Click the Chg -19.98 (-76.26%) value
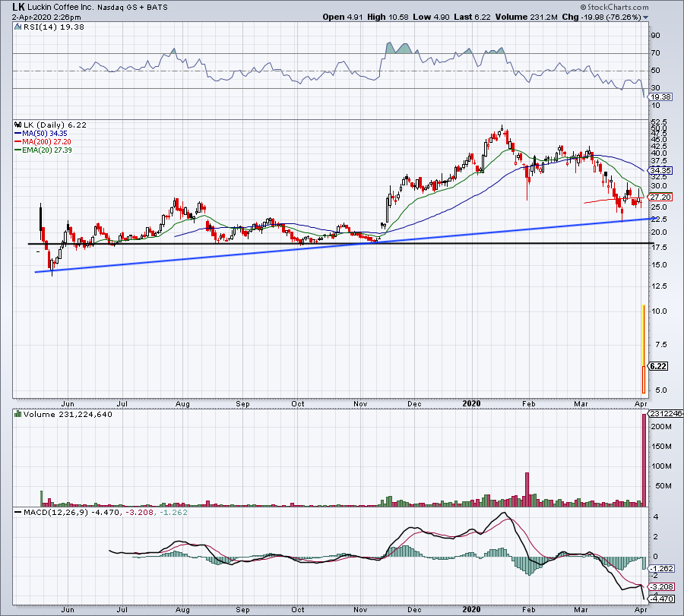This screenshot has height=616, width=684. (x=602, y=17)
